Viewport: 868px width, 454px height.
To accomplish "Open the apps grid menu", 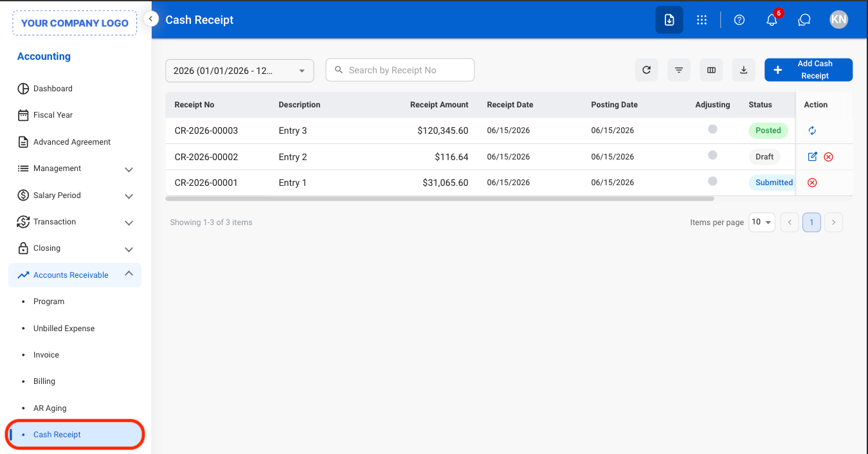I will [701, 20].
